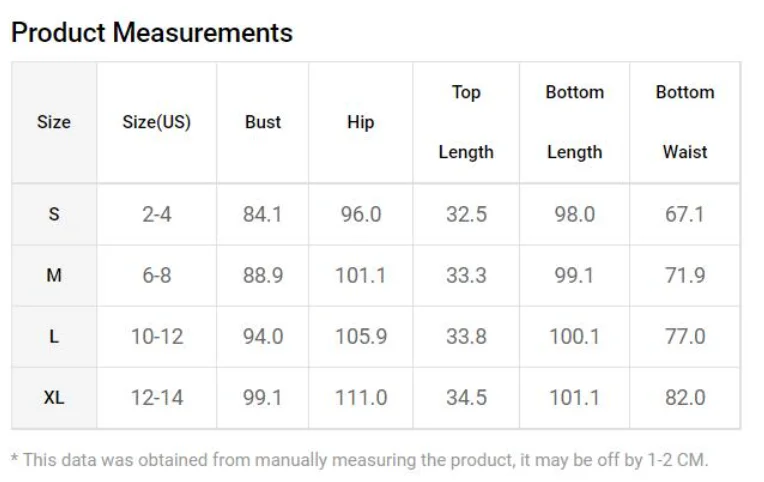Select the XL size row label

coord(54,398)
